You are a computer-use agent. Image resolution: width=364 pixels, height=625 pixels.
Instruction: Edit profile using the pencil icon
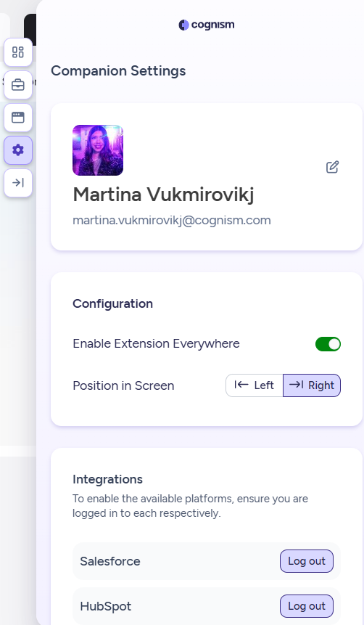[x=333, y=167]
